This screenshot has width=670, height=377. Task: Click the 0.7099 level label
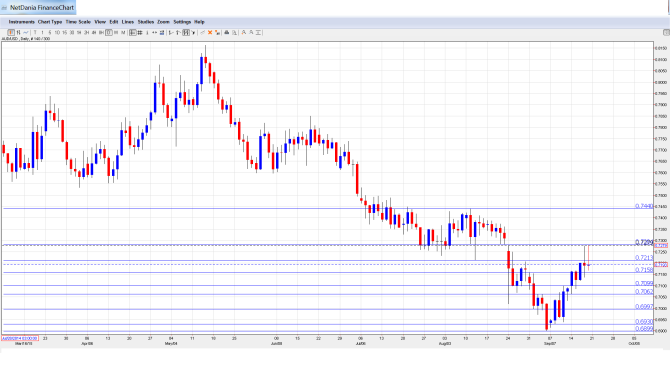[x=644, y=283]
